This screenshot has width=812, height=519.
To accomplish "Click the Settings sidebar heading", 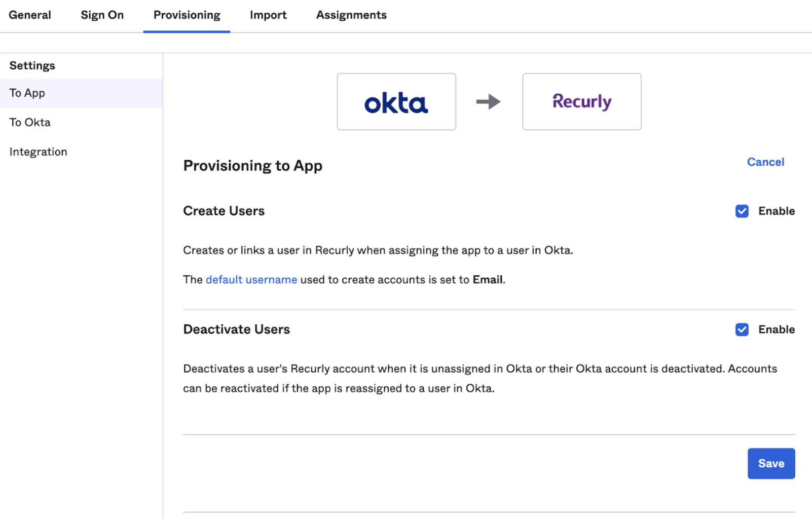I will tap(32, 66).
